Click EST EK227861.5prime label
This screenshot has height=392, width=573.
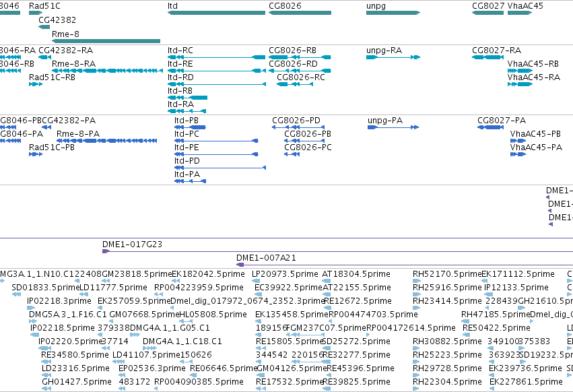click(527, 382)
